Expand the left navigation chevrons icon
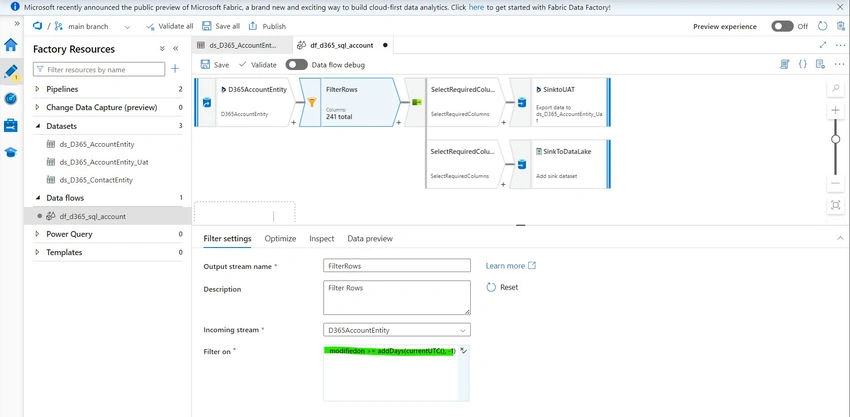Screen dimensions: 850x417 [17, 23]
